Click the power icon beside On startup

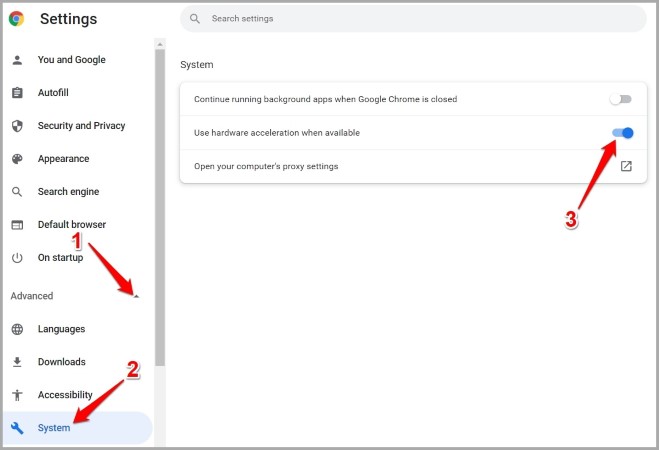click(17, 258)
